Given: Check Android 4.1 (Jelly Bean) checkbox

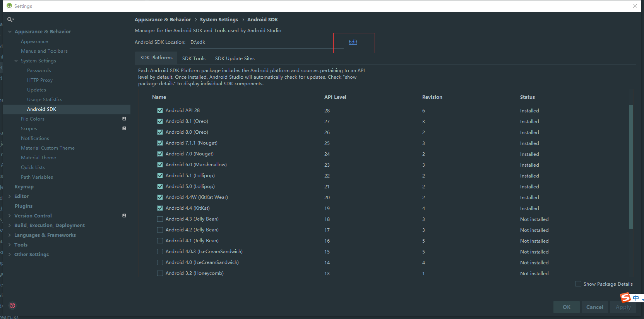Looking at the screenshot, I should click(x=160, y=241).
